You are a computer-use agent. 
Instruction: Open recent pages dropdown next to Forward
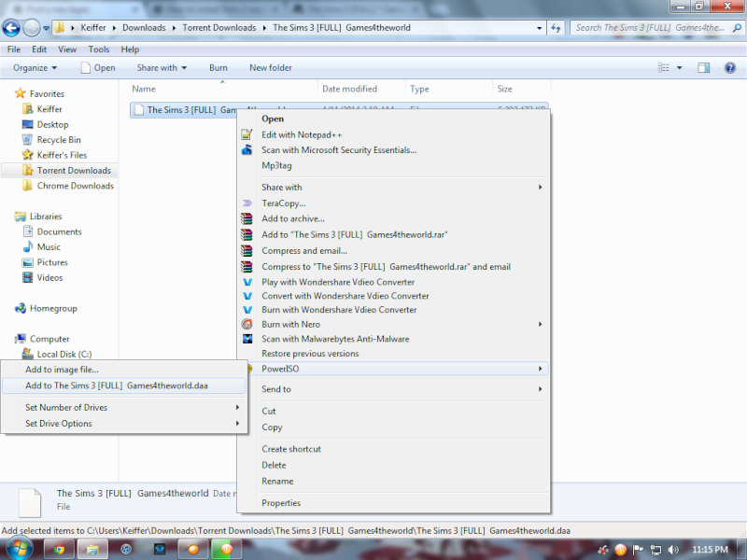[x=46, y=28]
